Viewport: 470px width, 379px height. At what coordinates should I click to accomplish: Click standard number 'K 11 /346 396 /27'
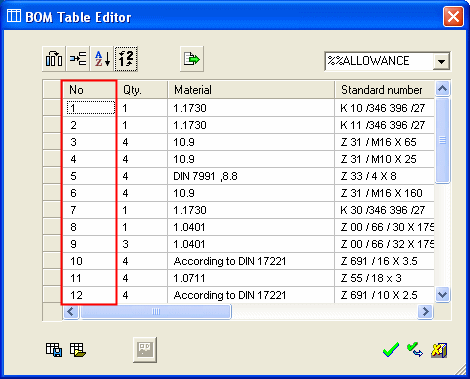385,125
